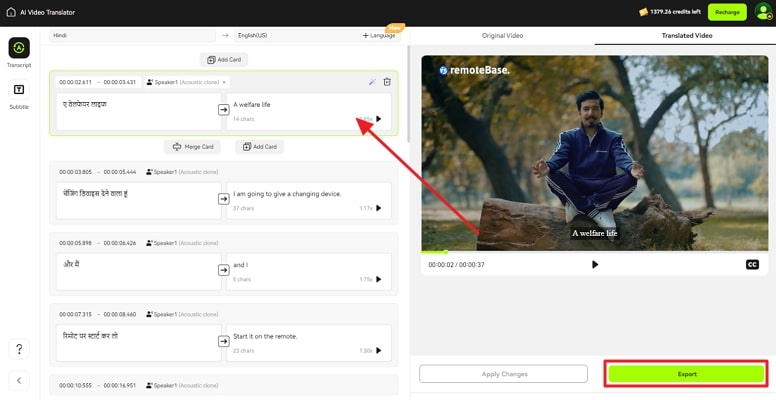This screenshot has width=776, height=400.
Task: Click the 1379.26 credits left text
Action: coord(675,12)
